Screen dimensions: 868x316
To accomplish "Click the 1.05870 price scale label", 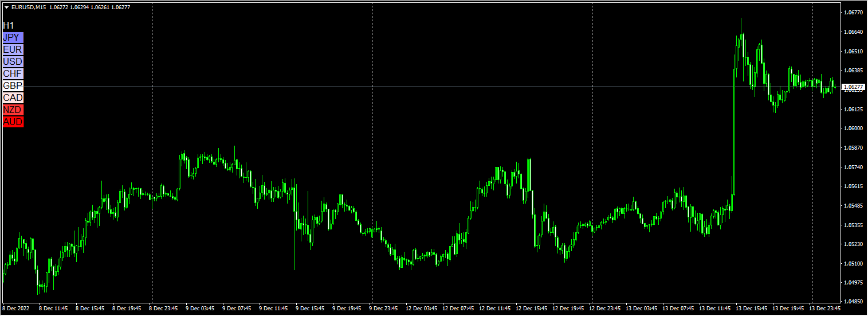I will 854,148.
